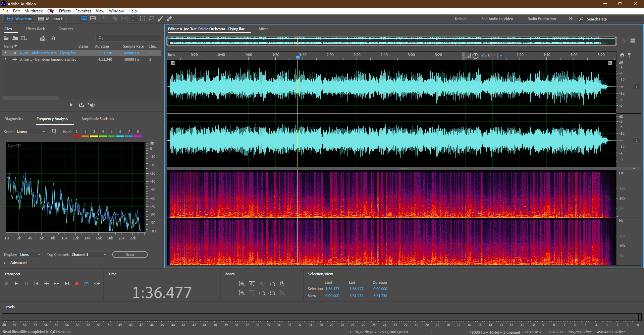Open the Favorites menu in menu bar
The width and height of the screenshot is (644, 335).
tap(83, 11)
